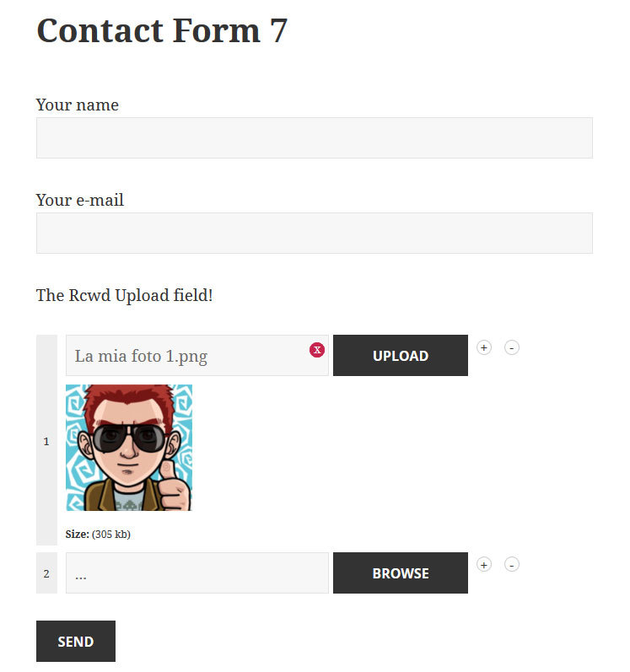Click the 'Contact Form 7' heading
The width and height of the screenshot is (630, 672).
162,31
